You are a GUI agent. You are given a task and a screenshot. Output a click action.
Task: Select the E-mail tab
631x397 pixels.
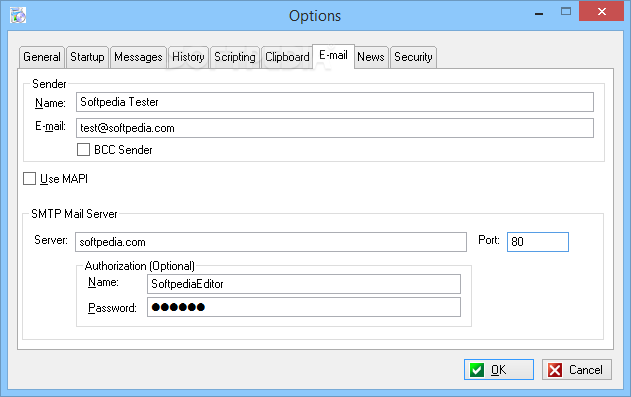[x=333, y=56]
